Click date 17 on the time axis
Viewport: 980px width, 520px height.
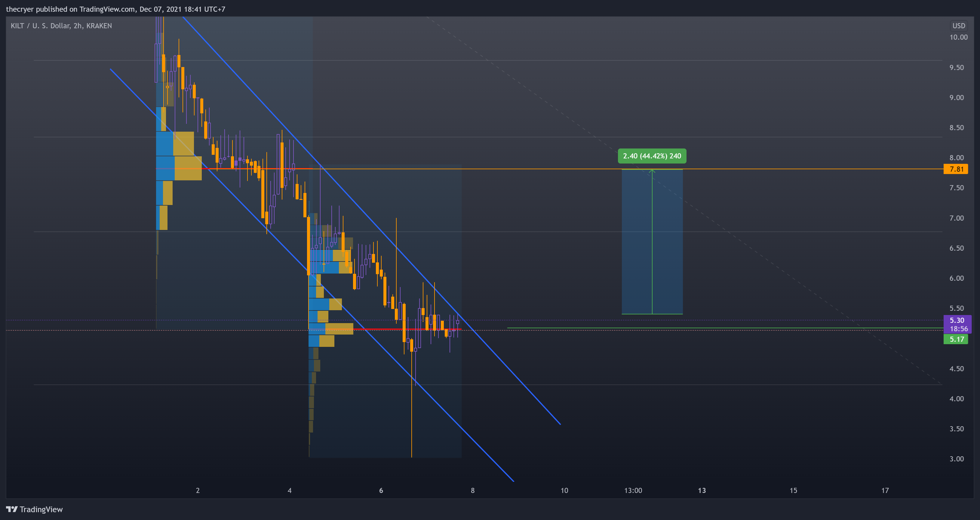[885, 490]
